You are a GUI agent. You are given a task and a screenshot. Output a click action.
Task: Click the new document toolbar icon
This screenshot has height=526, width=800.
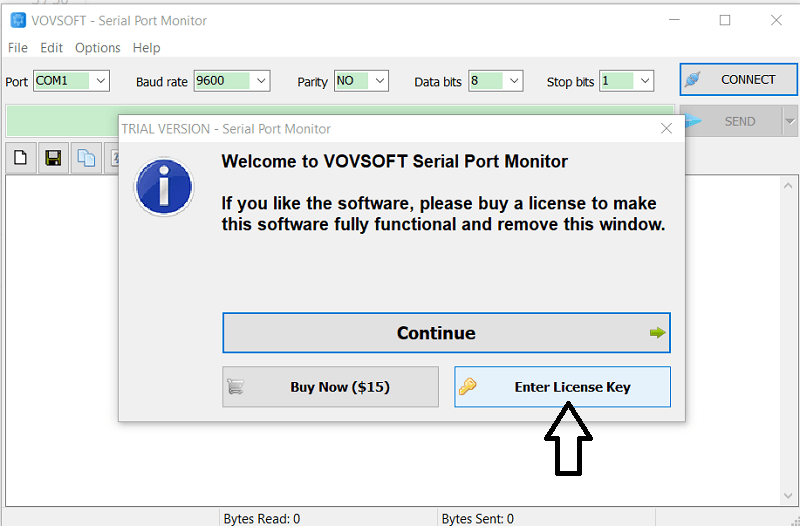click(x=21, y=158)
